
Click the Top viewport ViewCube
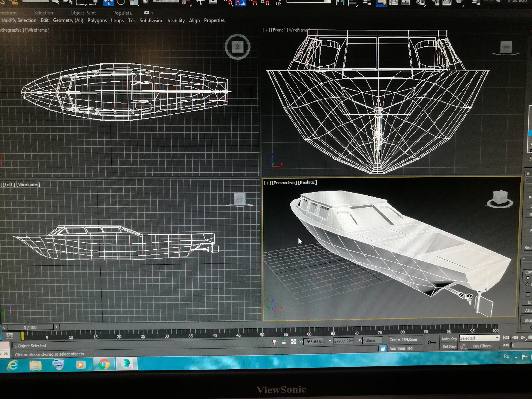click(237, 47)
